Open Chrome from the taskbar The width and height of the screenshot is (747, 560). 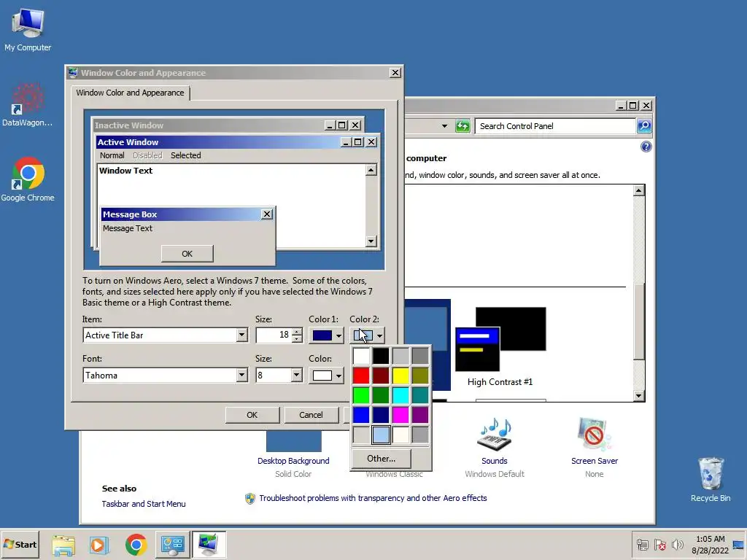click(x=136, y=545)
